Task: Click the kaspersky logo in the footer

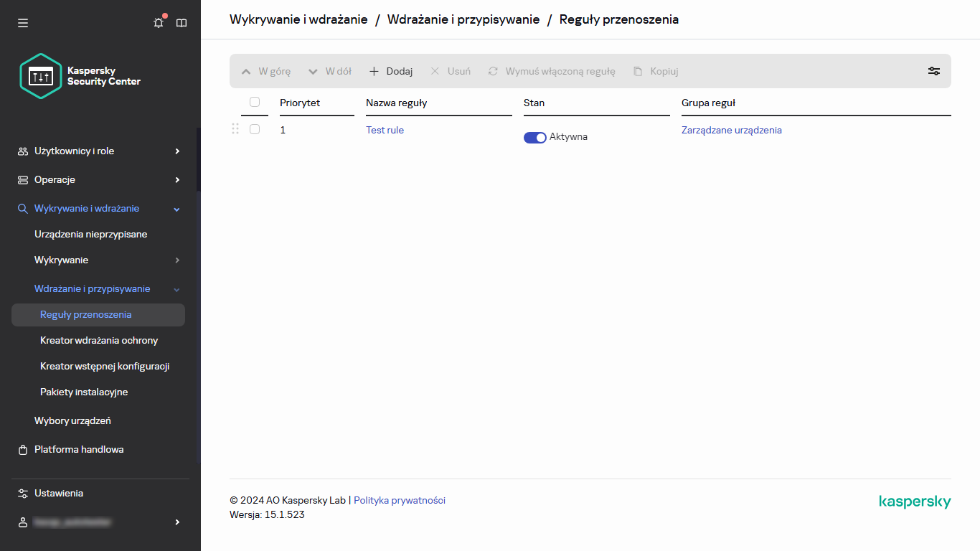Action: click(915, 501)
